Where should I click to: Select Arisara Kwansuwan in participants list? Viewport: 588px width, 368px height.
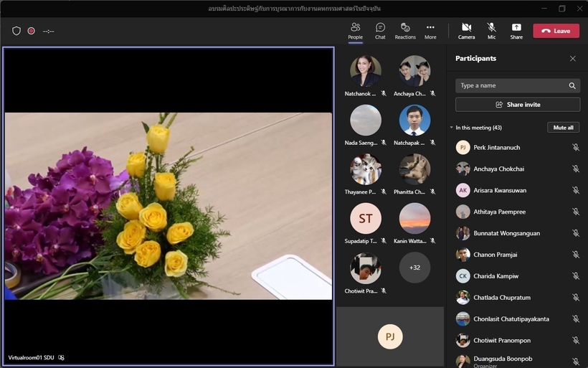pos(518,190)
